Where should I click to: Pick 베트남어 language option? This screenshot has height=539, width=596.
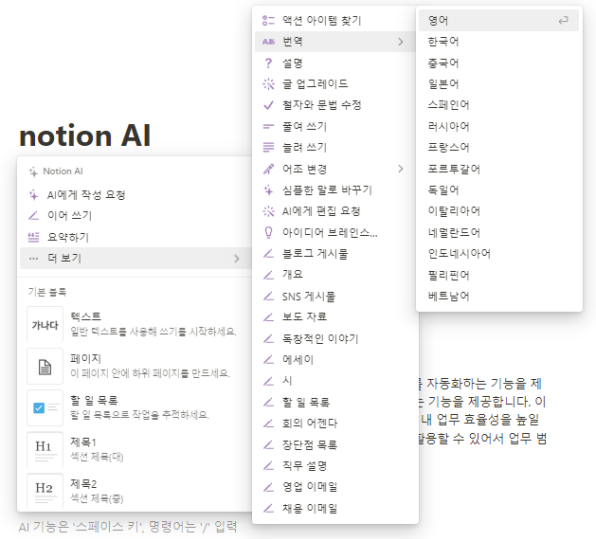click(499, 296)
